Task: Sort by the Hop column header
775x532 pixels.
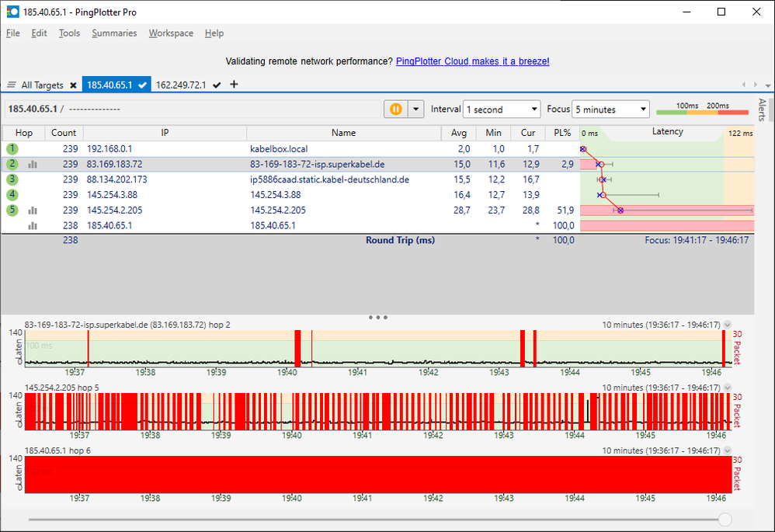Action: pos(24,133)
